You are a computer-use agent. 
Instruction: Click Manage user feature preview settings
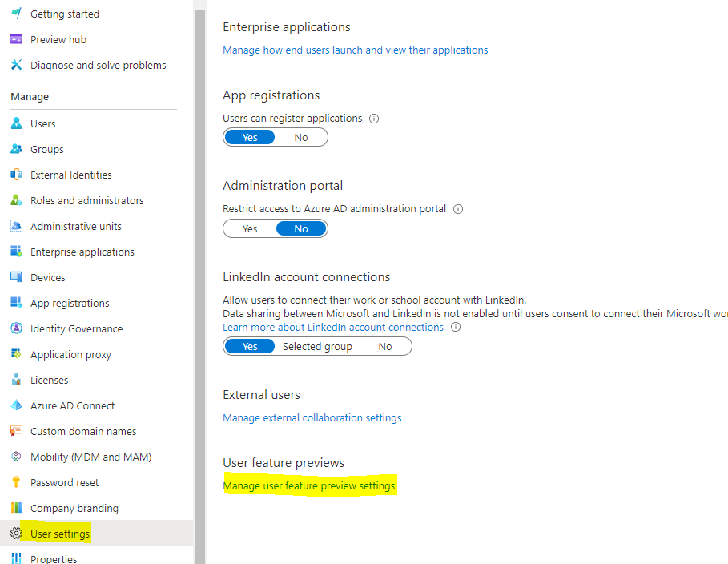pos(309,485)
